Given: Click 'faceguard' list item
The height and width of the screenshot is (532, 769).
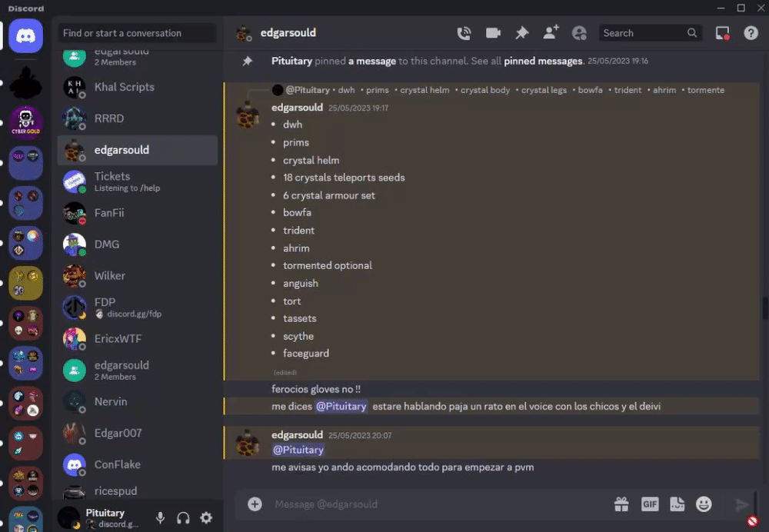Looking at the screenshot, I should pyautogui.click(x=306, y=354).
